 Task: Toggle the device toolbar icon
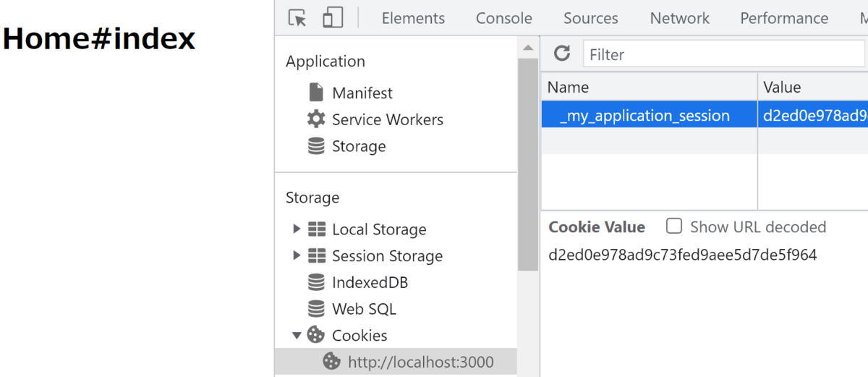coord(333,18)
